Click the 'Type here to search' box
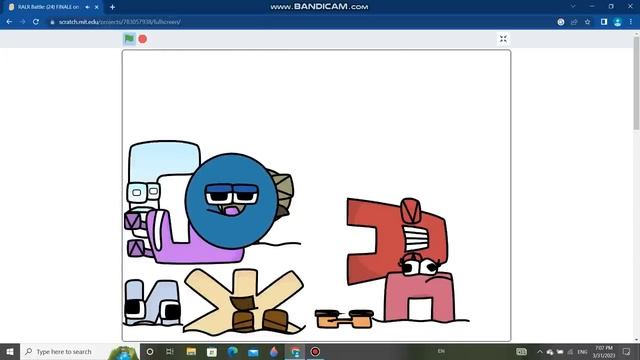This screenshot has width=640, height=360. (x=80, y=351)
